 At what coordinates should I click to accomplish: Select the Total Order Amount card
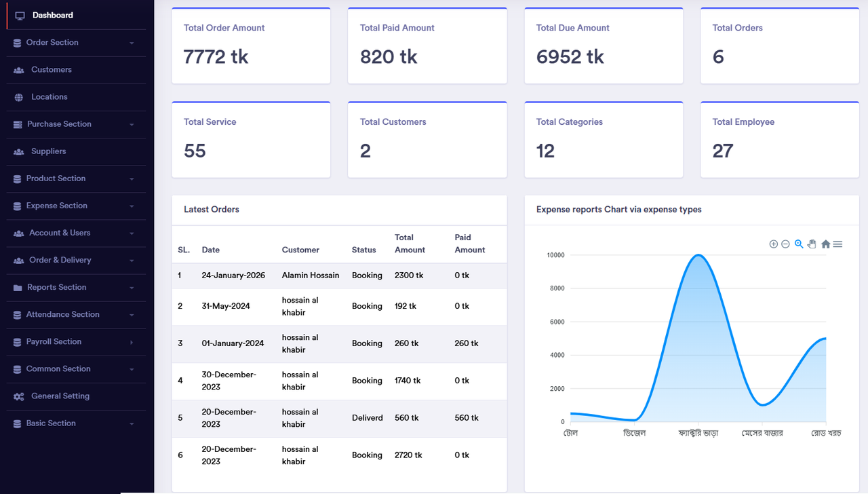click(251, 45)
